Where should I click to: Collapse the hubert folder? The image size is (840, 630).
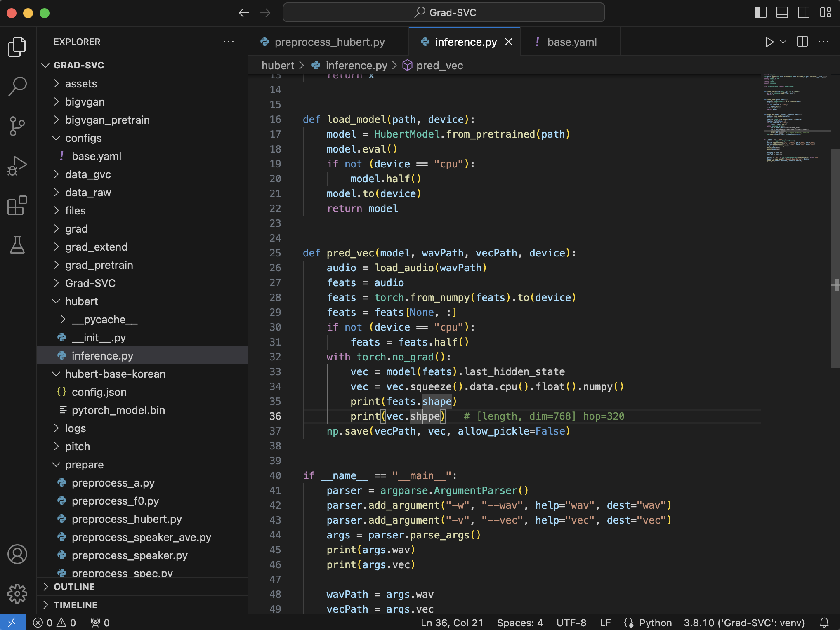(x=142, y=301)
